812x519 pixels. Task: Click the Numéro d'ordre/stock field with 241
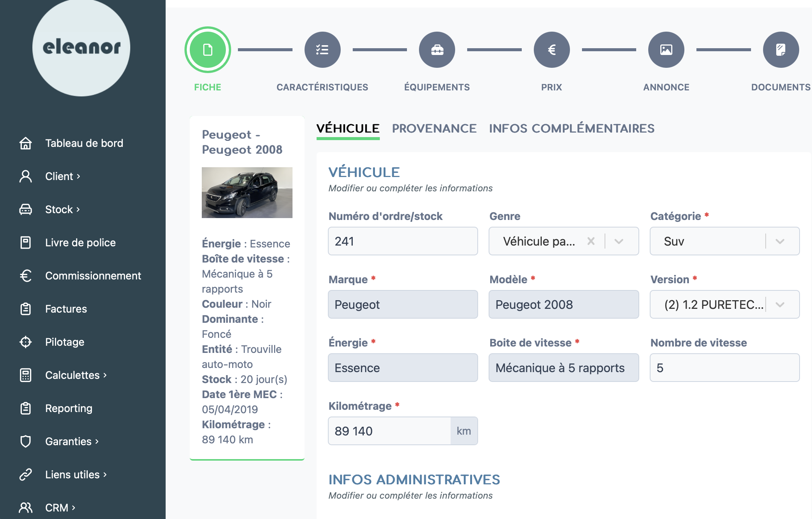pos(403,241)
